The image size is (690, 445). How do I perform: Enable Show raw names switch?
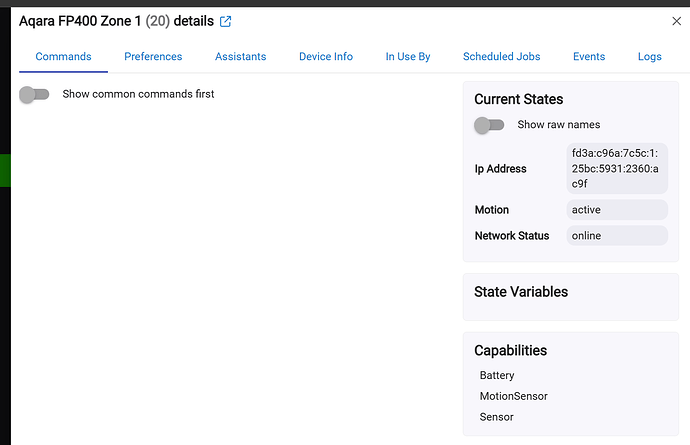(x=489, y=125)
